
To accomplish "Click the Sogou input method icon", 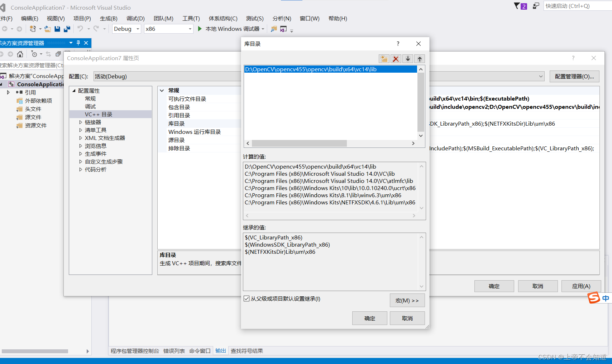I will coord(594,297).
